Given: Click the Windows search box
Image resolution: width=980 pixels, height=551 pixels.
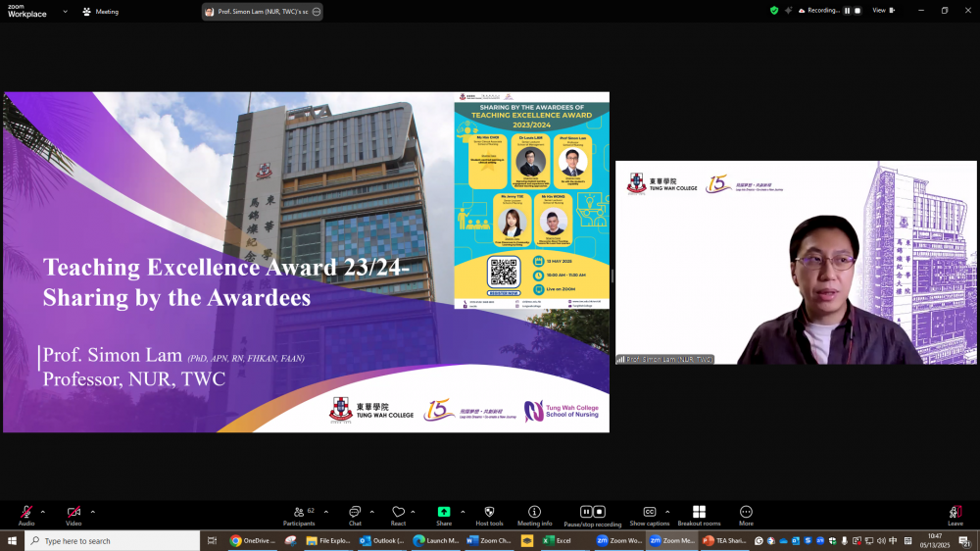Looking at the screenshot, I should click(x=113, y=540).
